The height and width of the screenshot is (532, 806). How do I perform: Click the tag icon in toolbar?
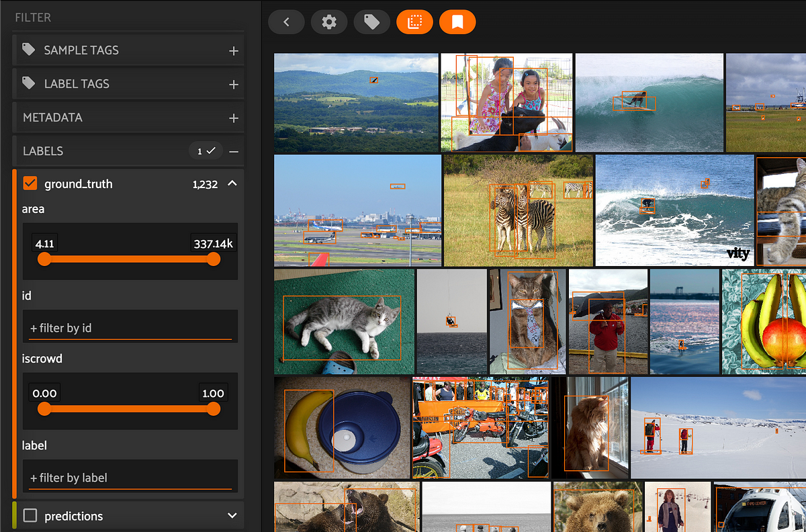(372, 22)
